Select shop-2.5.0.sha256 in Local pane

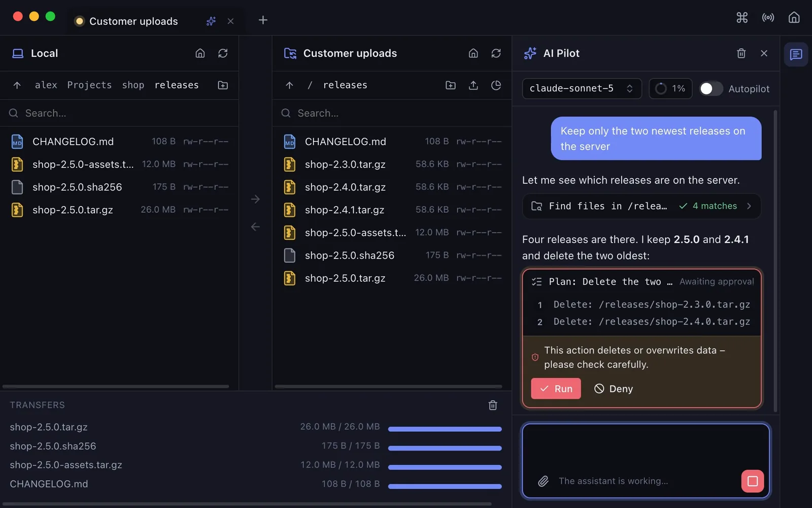(119, 187)
